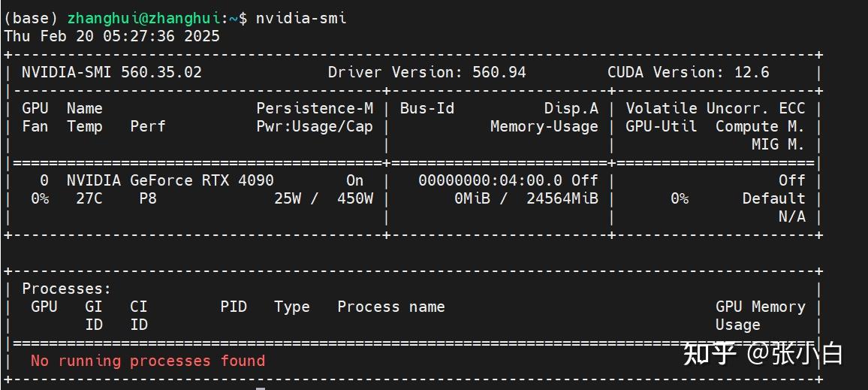Click the nvidia-smi command text
This screenshot has width=868, height=390.
[x=301, y=18]
